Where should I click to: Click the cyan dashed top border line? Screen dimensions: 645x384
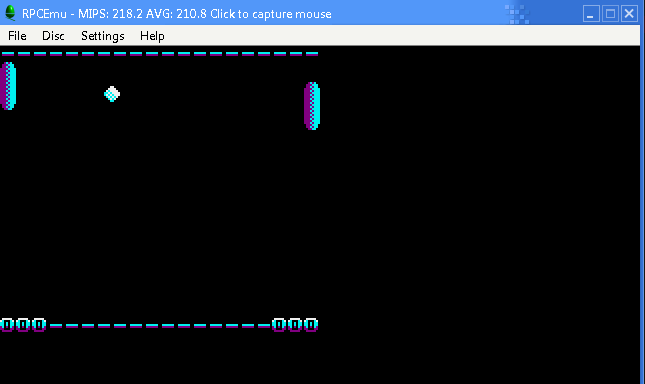160,53
